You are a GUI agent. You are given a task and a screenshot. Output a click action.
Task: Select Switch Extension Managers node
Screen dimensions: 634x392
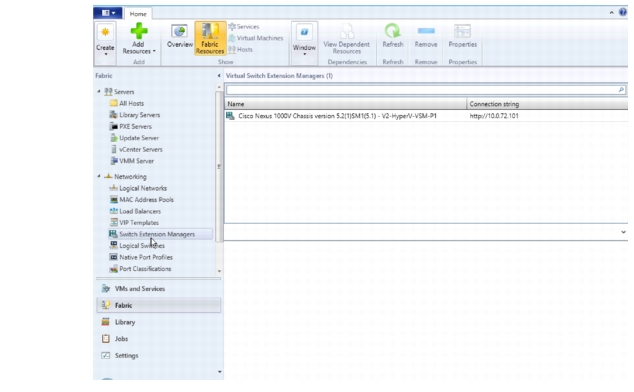click(160, 234)
